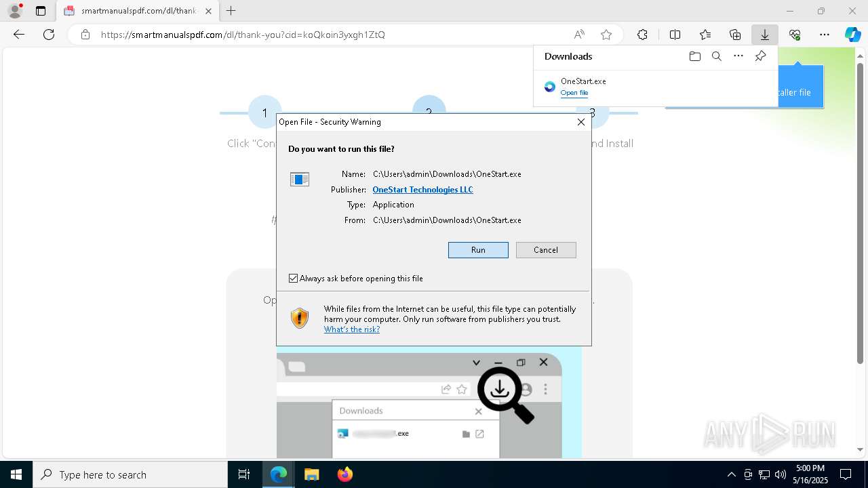Uncheck Always ask before opening this file

point(293,279)
